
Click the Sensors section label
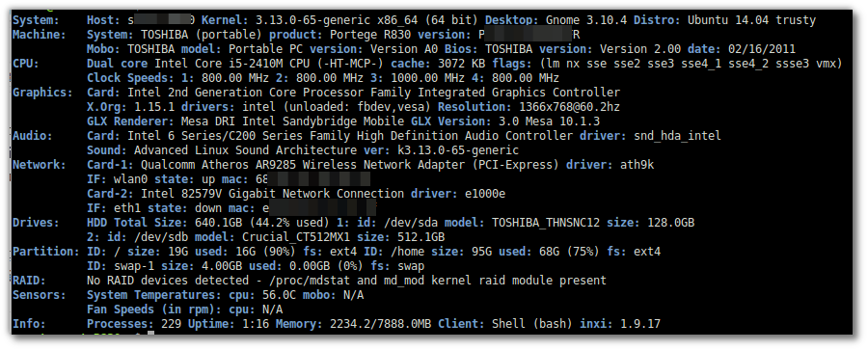point(39,295)
